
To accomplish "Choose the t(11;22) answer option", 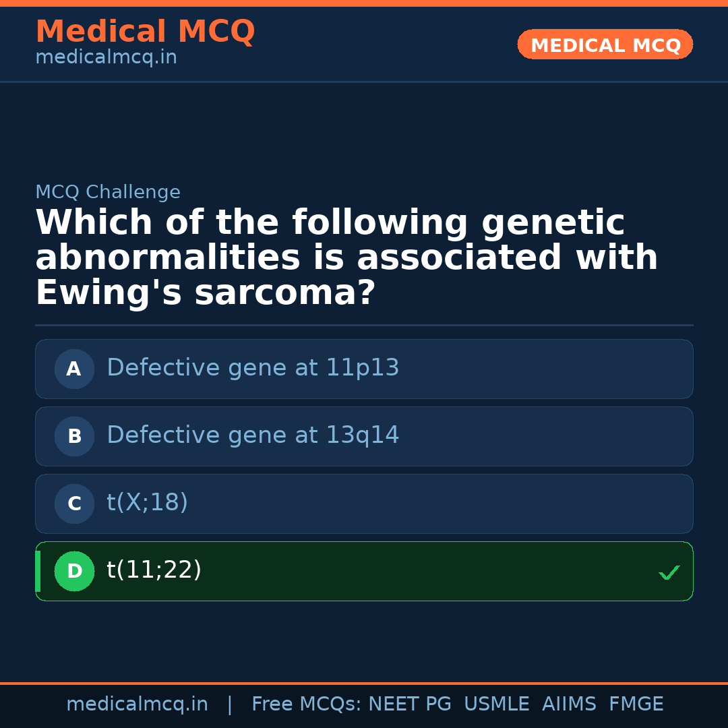I will [x=154, y=570].
